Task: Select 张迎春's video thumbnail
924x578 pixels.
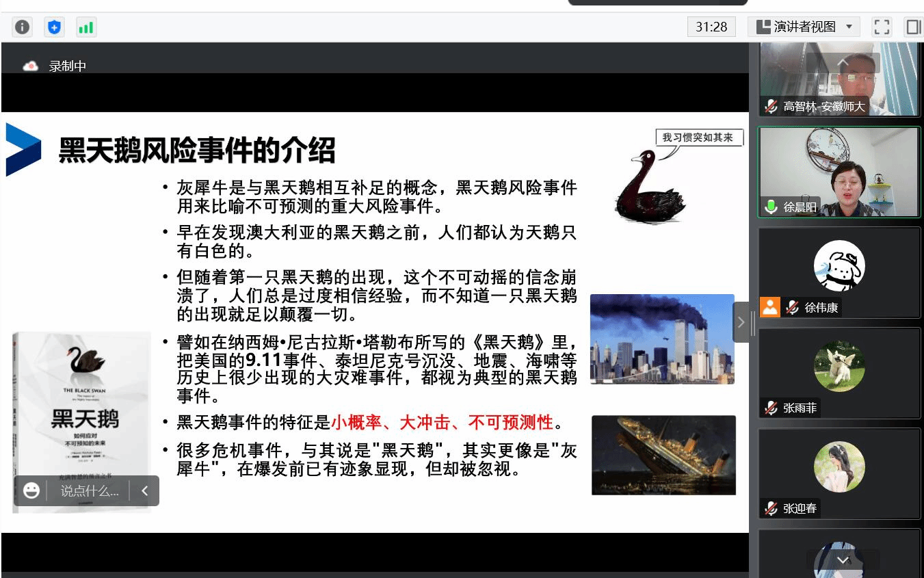Action: [839, 473]
